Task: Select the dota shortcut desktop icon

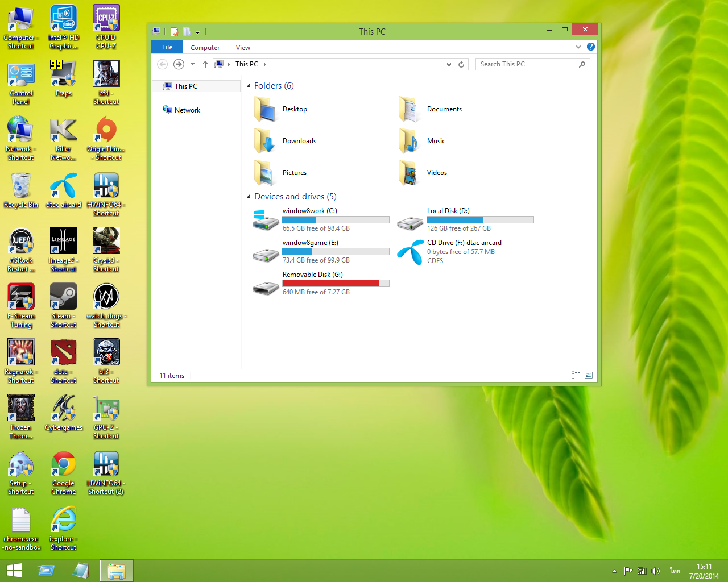Action: click(64, 361)
